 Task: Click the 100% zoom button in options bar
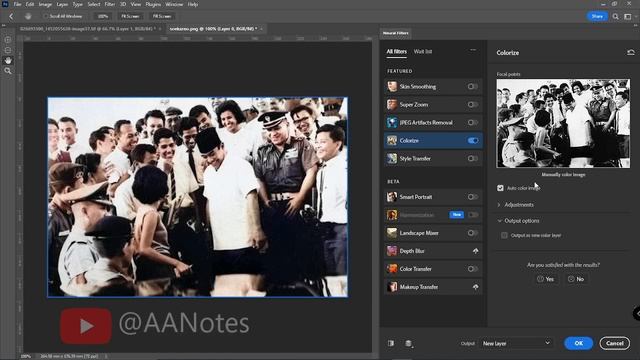pos(103,16)
